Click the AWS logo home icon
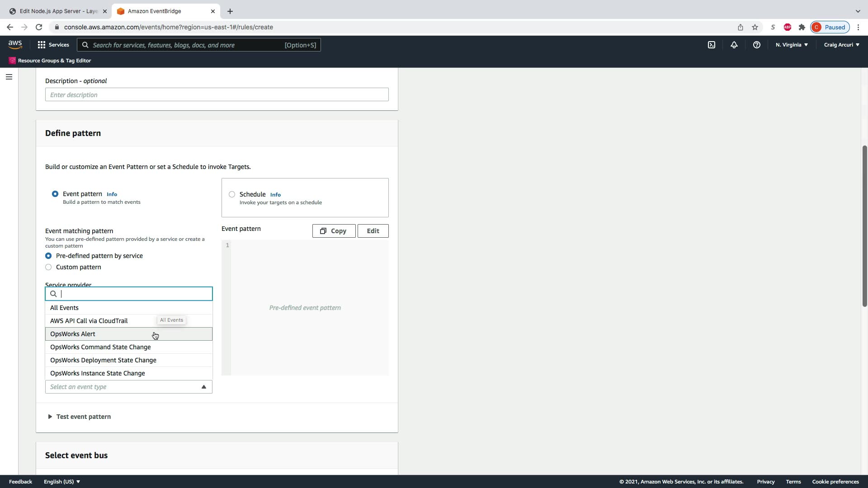 point(15,44)
